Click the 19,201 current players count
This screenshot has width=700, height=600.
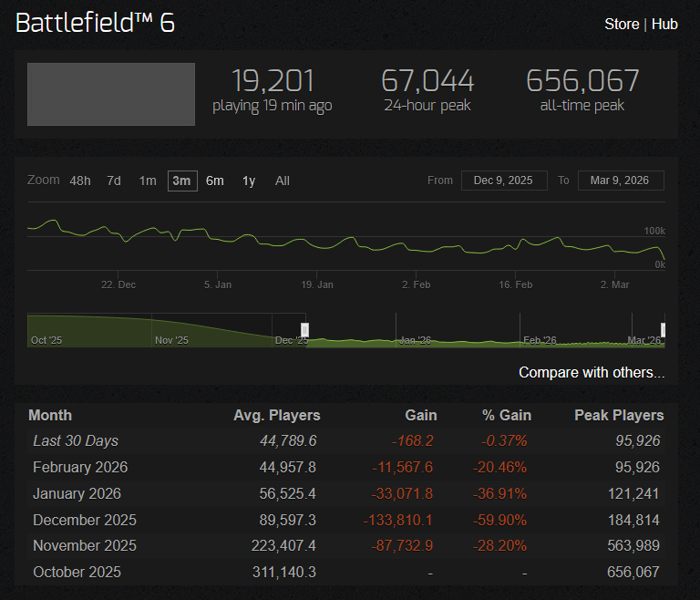point(273,81)
